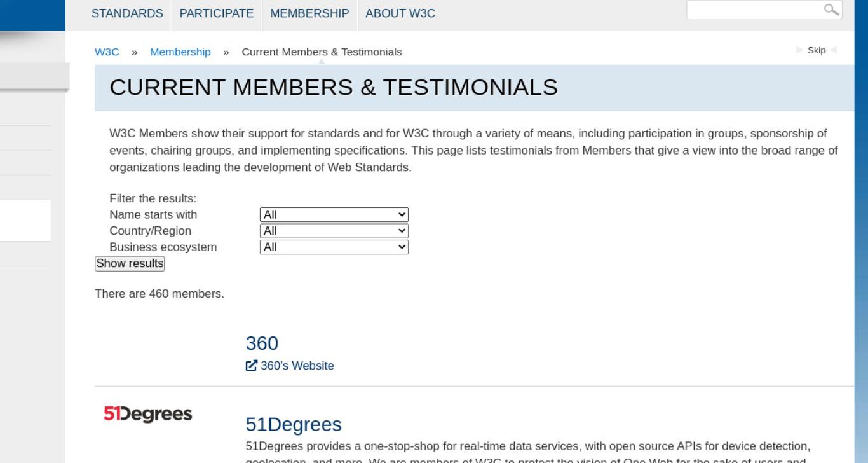Open the Participate menu item
This screenshot has height=463, width=868.
tap(217, 13)
